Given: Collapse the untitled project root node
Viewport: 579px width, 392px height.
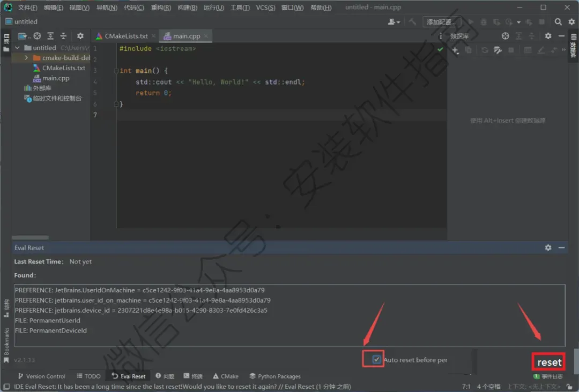Looking at the screenshot, I should pos(17,48).
